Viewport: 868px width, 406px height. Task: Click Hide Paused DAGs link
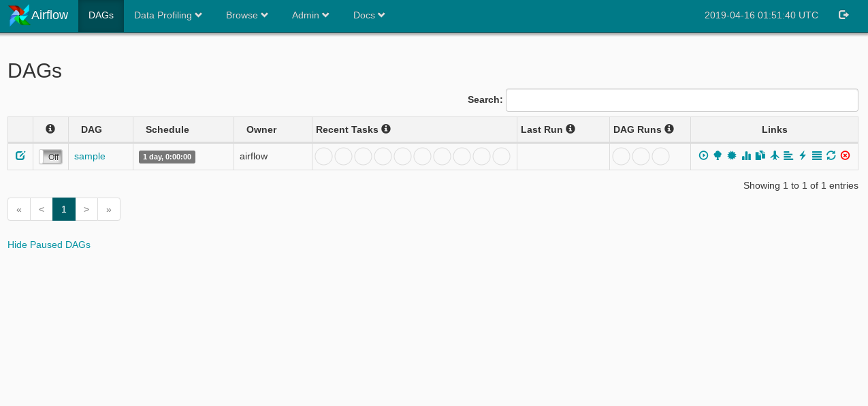[49, 245]
